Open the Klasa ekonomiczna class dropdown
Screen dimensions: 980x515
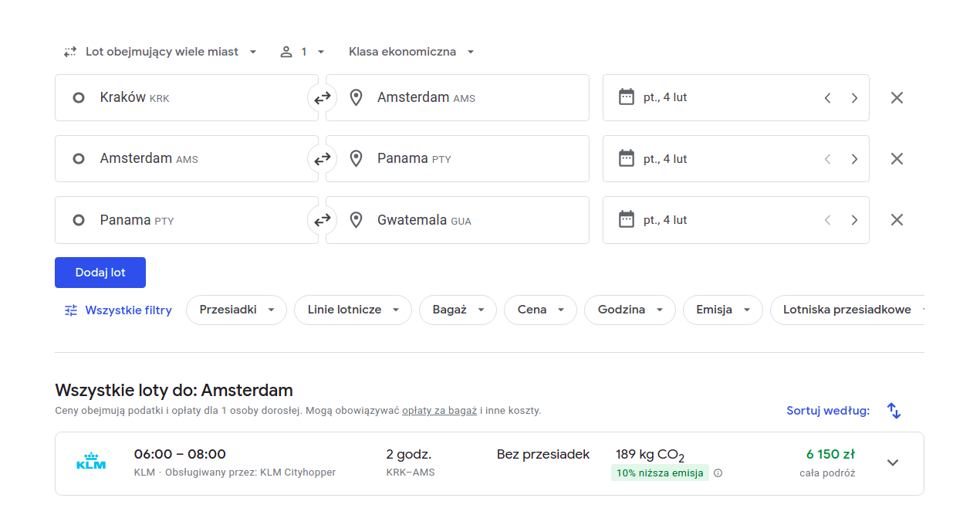411,52
